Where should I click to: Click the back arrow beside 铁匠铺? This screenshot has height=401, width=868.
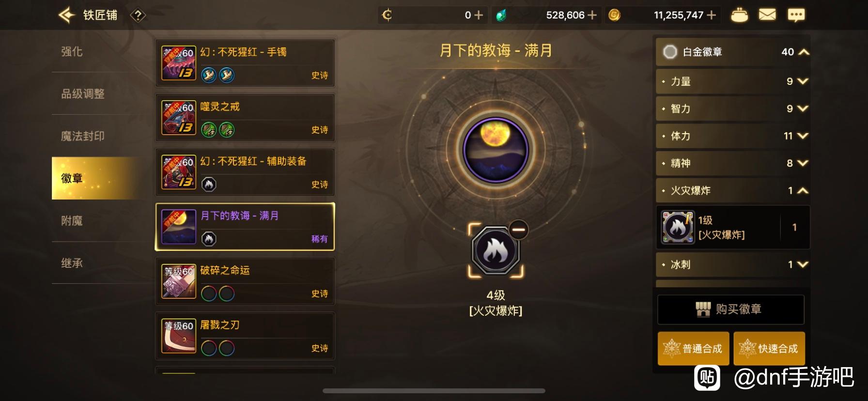[67, 15]
